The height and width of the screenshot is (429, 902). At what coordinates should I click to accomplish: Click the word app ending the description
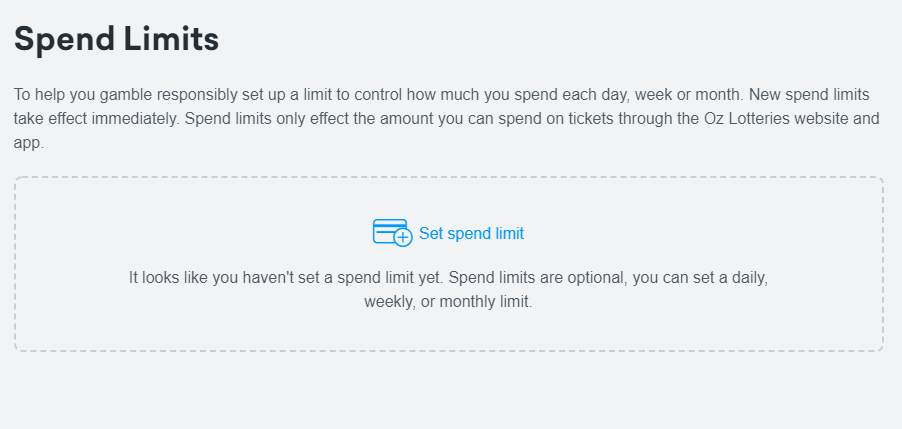click(x=28, y=143)
